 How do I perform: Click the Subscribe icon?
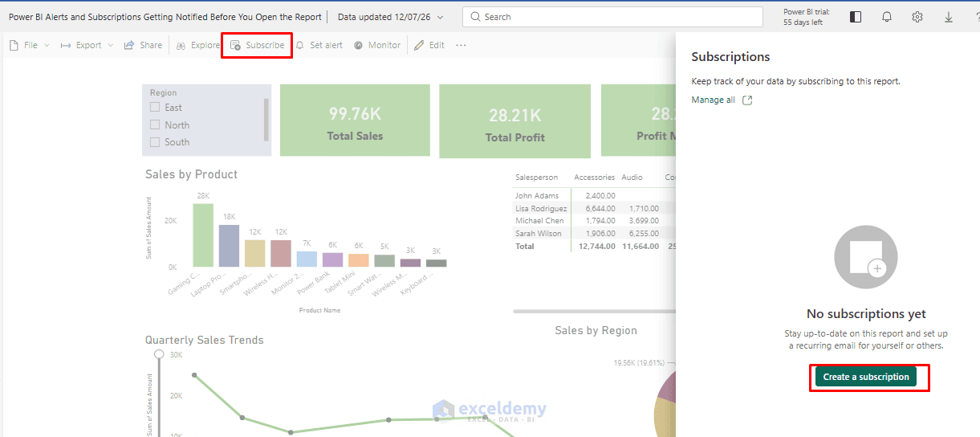(235, 46)
